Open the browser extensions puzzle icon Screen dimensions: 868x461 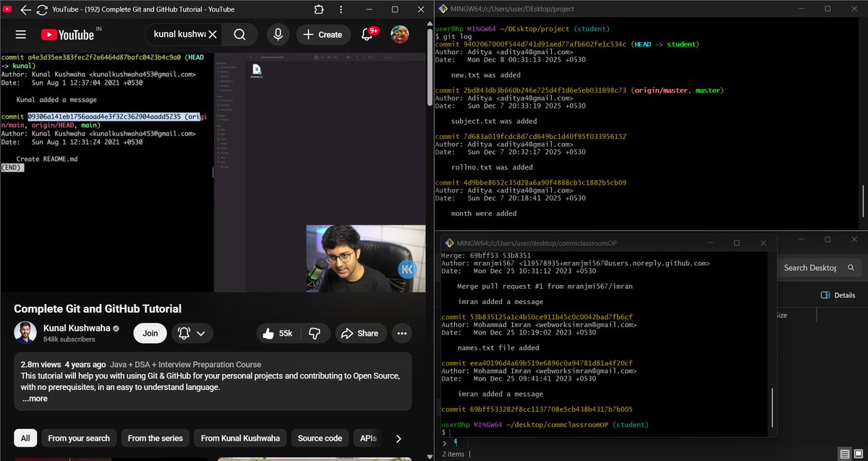point(318,9)
